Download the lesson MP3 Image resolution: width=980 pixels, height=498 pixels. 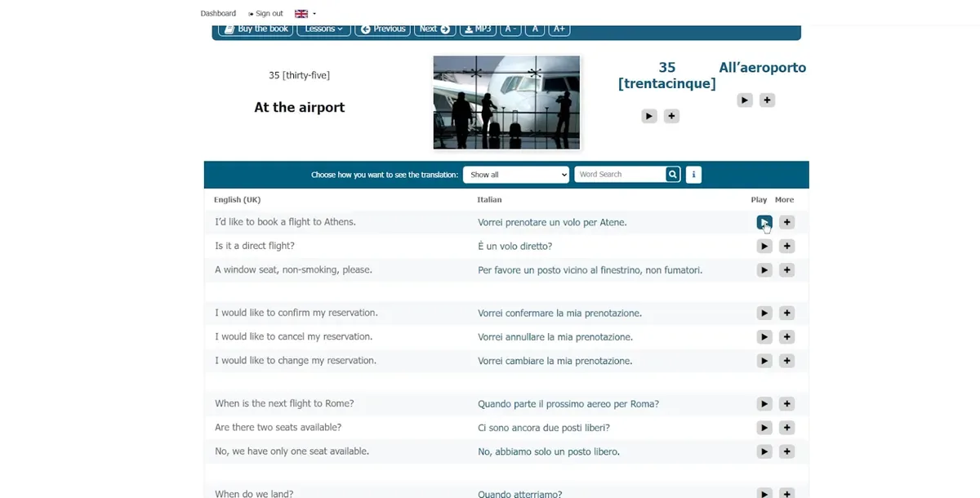click(x=478, y=29)
